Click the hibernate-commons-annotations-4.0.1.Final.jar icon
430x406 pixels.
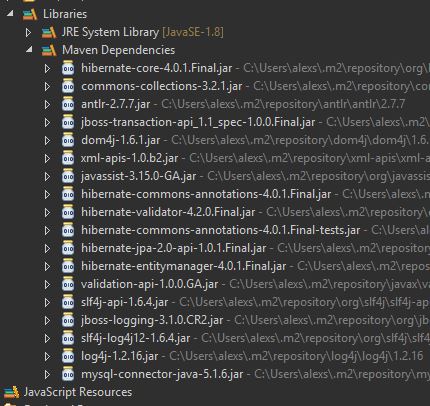click(x=68, y=194)
